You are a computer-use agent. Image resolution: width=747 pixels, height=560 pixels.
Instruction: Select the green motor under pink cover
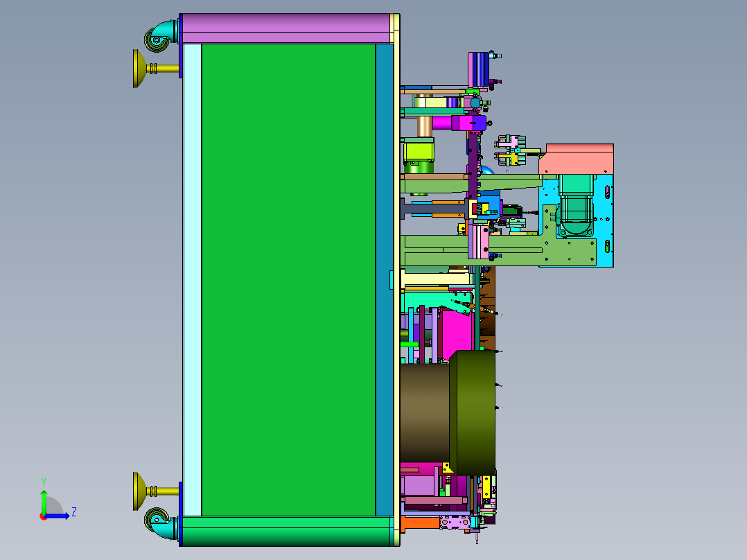coord(576,205)
